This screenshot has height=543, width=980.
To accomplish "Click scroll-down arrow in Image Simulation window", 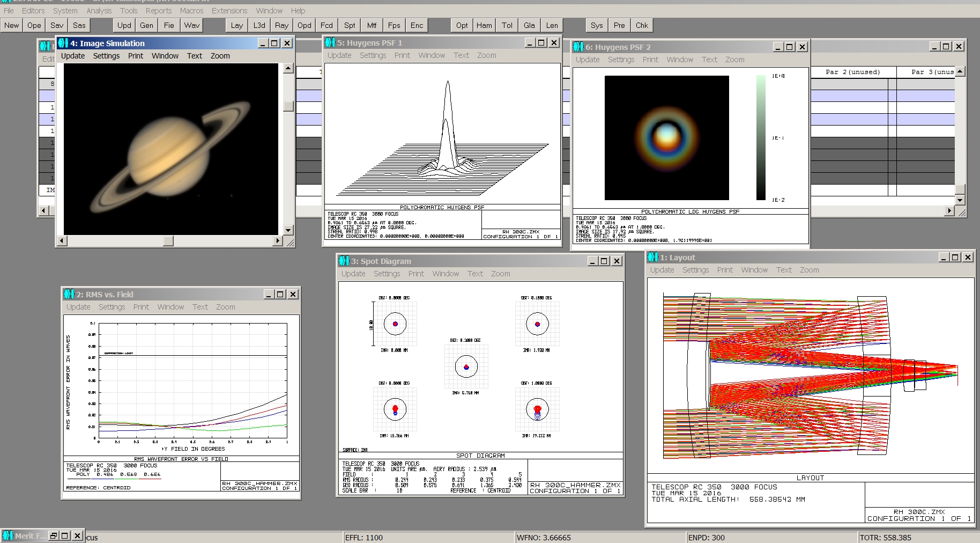I will [x=288, y=230].
